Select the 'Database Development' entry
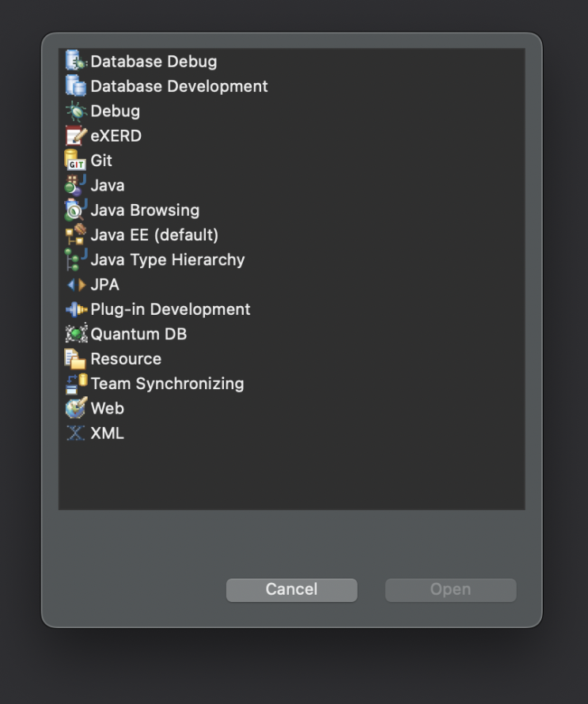The width and height of the screenshot is (588, 704). tap(179, 86)
